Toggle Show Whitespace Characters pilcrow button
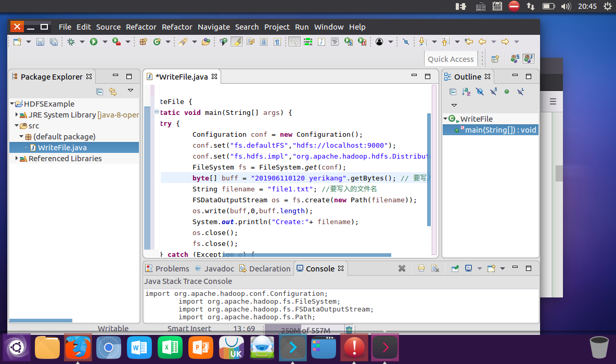The image size is (616, 364). pyautogui.click(x=277, y=42)
